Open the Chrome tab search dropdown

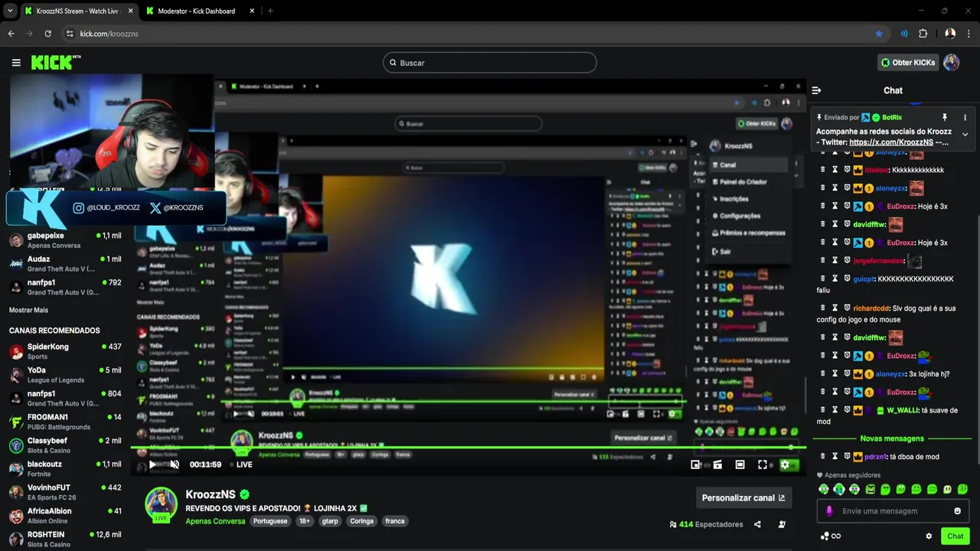click(x=10, y=11)
